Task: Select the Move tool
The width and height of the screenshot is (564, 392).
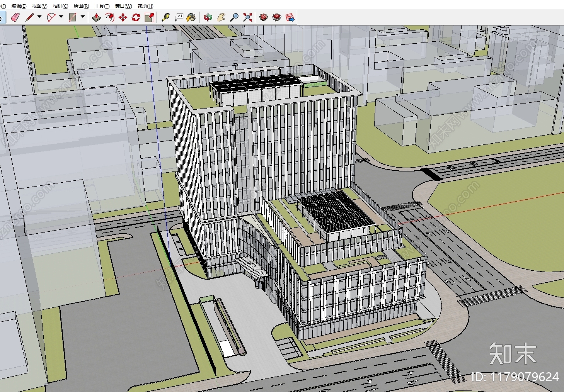Action: click(x=123, y=17)
